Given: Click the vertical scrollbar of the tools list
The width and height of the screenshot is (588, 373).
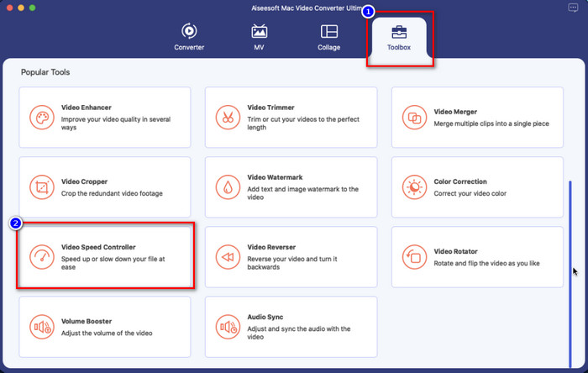Looking at the screenshot, I should [x=570, y=274].
